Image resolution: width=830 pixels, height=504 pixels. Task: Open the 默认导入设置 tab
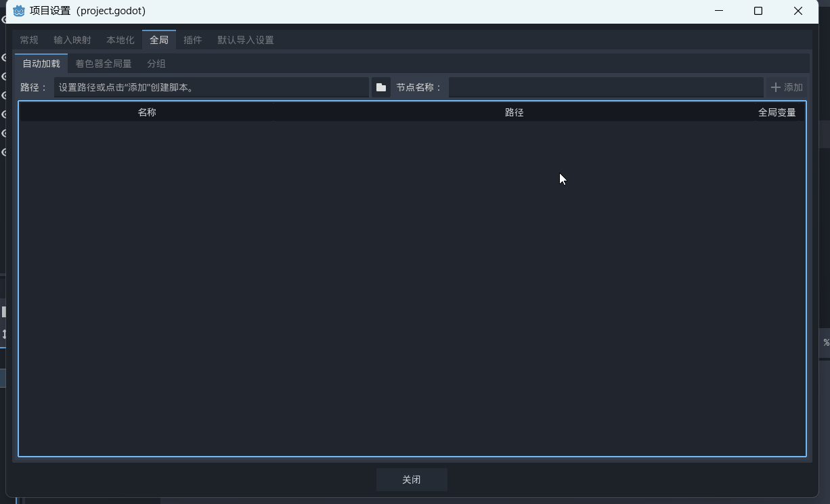coord(245,40)
